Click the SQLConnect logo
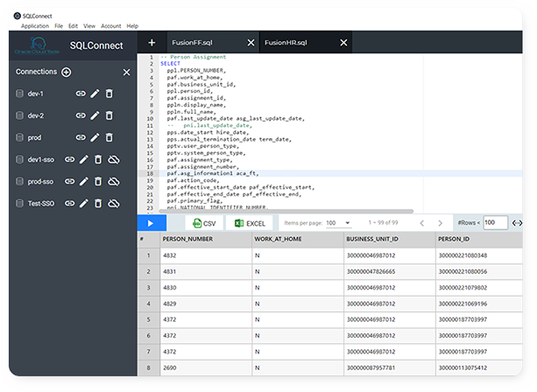This screenshot has width=537, height=392. point(37,45)
